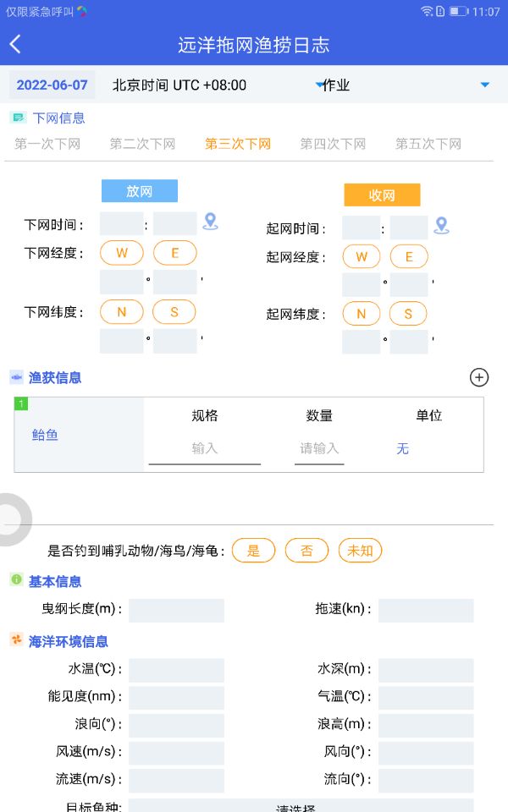
Task: Tap the Wi-Fi icon in the status bar
Action: point(426,10)
